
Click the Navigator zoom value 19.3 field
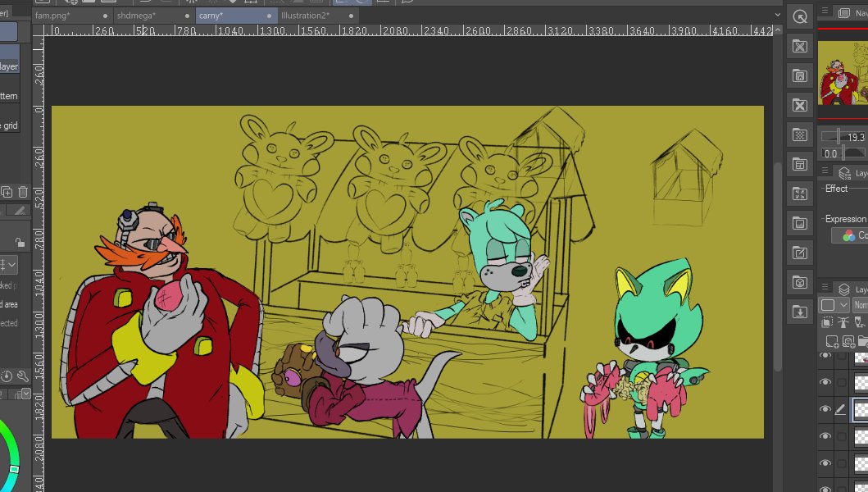[x=856, y=137]
